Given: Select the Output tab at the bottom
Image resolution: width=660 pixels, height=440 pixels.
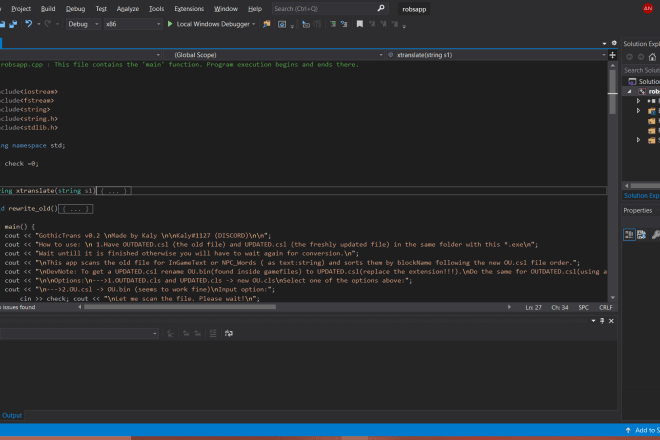Looking at the screenshot, I should click(12, 416).
